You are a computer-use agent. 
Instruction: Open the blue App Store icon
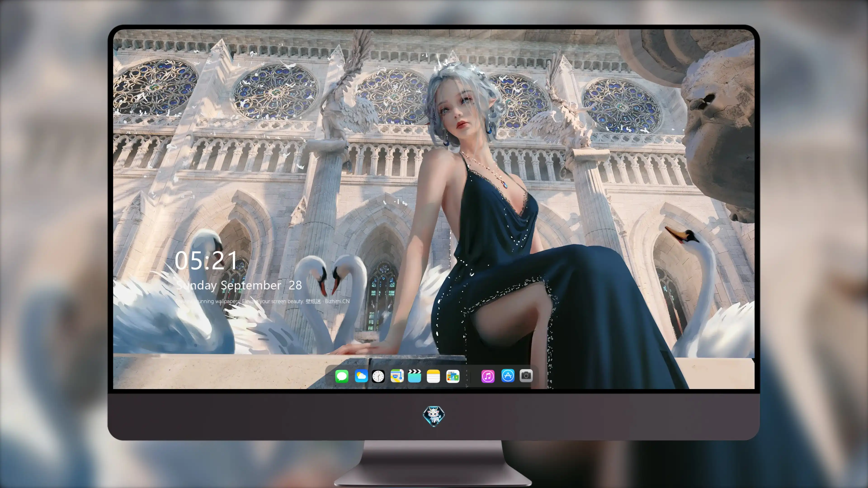point(507,376)
